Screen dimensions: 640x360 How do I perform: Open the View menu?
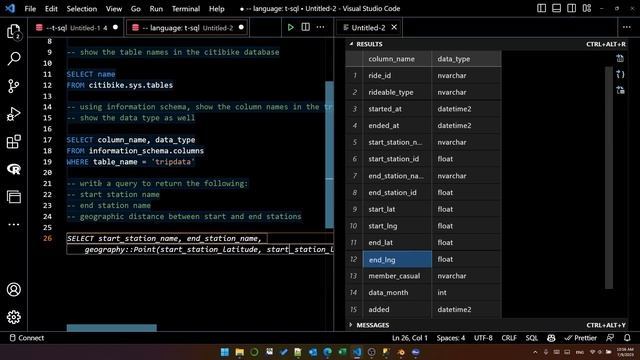(114, 9)
